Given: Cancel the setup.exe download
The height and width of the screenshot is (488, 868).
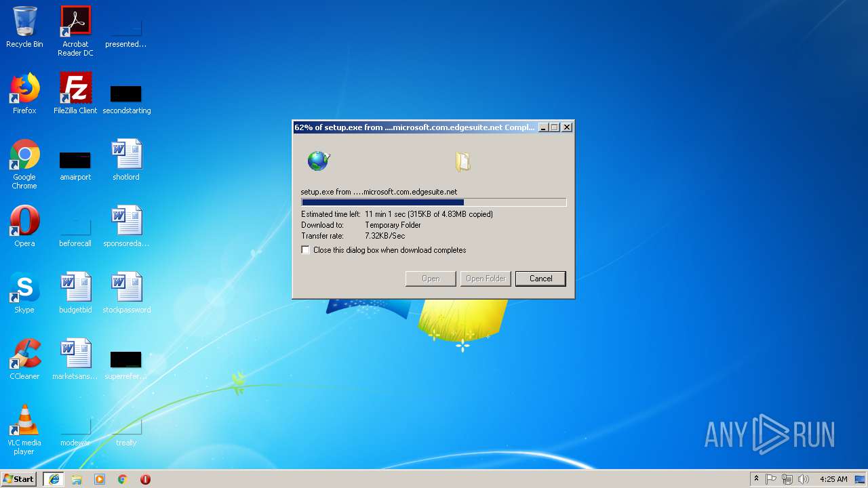Looking at the screenshot, I should pyautogui.click(x=540, y=279).
